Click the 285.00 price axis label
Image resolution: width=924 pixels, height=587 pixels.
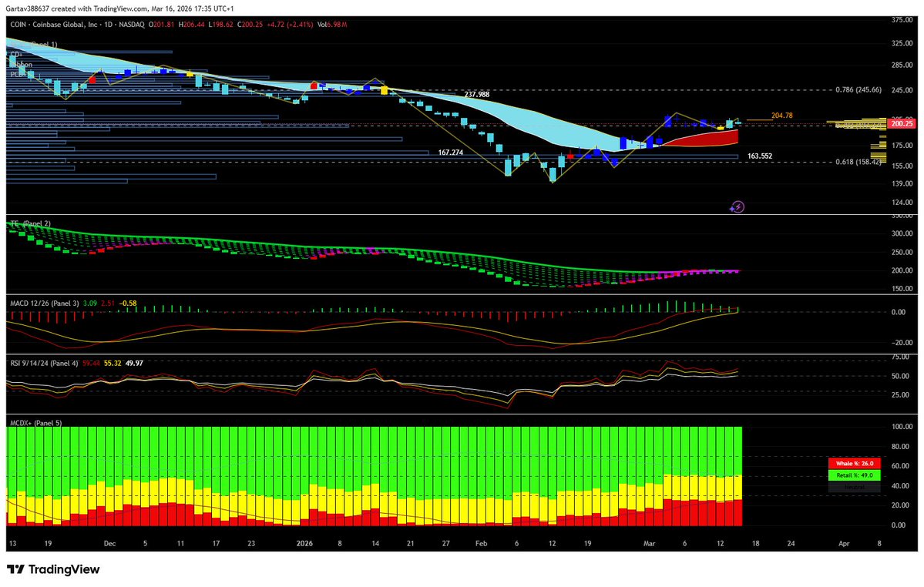tap(902, 65)
